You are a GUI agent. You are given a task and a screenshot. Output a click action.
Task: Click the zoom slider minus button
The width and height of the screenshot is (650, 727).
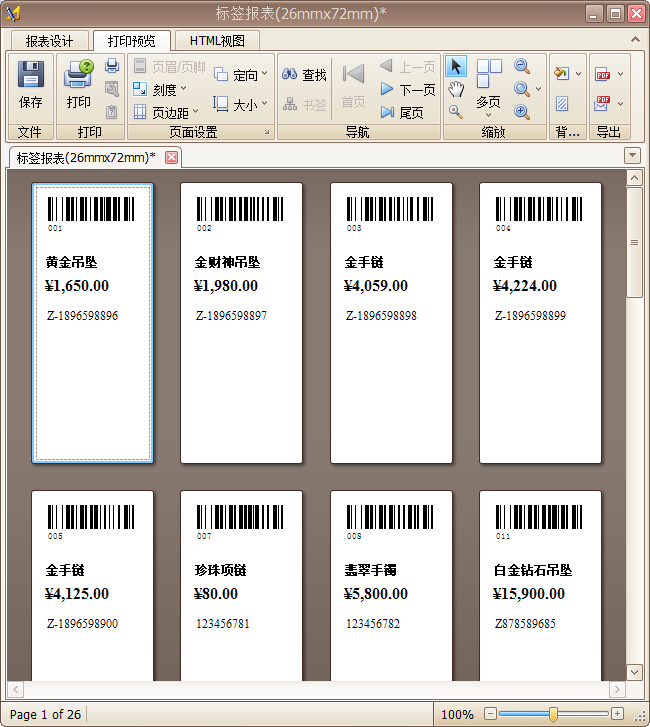pos(490,714)
